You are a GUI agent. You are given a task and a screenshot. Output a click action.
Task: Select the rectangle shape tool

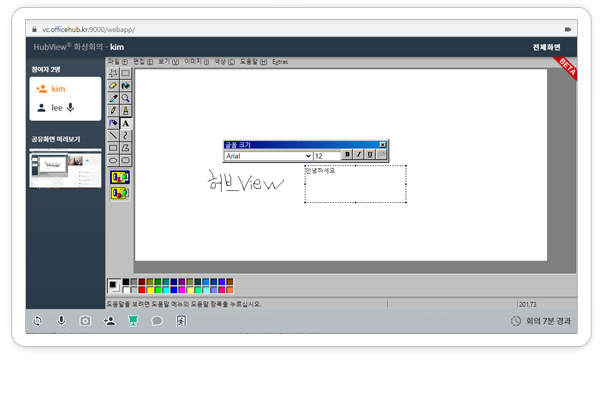(x=113, y=148)
